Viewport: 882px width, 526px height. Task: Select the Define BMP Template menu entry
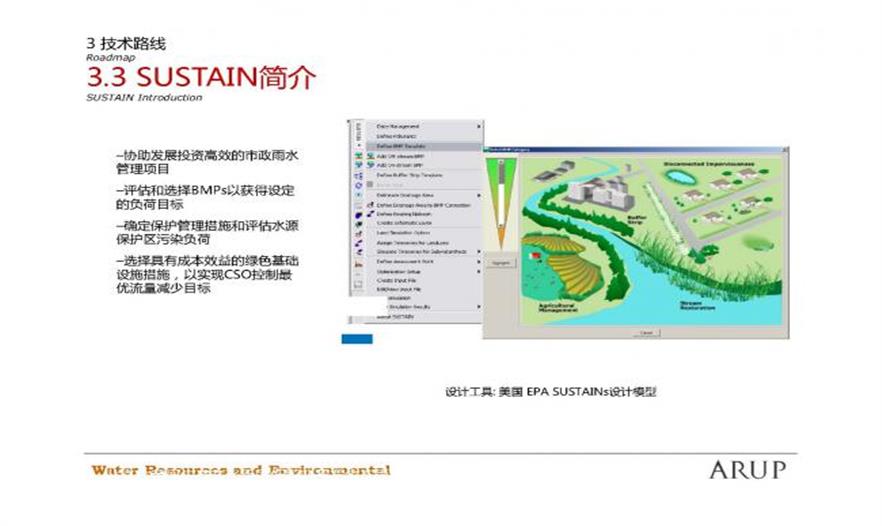(400, 146)
